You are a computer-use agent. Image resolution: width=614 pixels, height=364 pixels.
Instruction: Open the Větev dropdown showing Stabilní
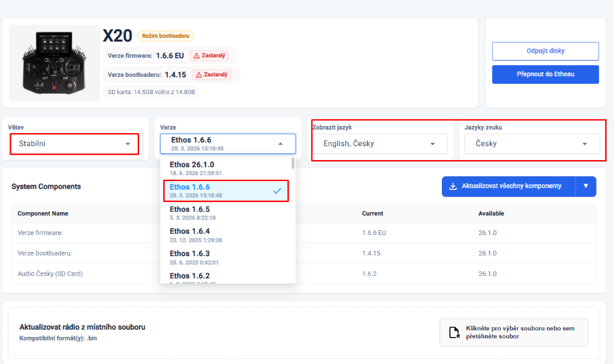(74, 144)
